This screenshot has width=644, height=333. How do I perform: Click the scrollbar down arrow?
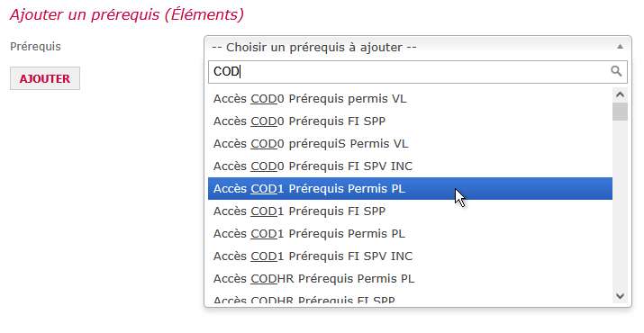[x=620, y=296]
